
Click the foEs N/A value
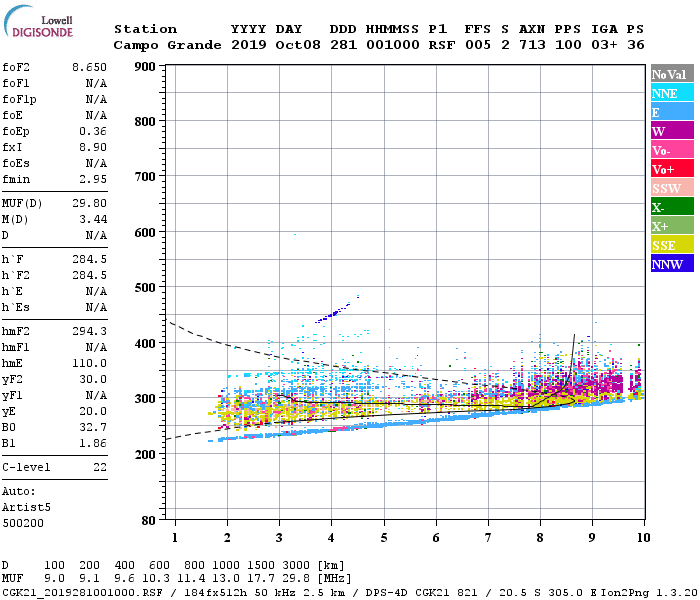(96, 163)
